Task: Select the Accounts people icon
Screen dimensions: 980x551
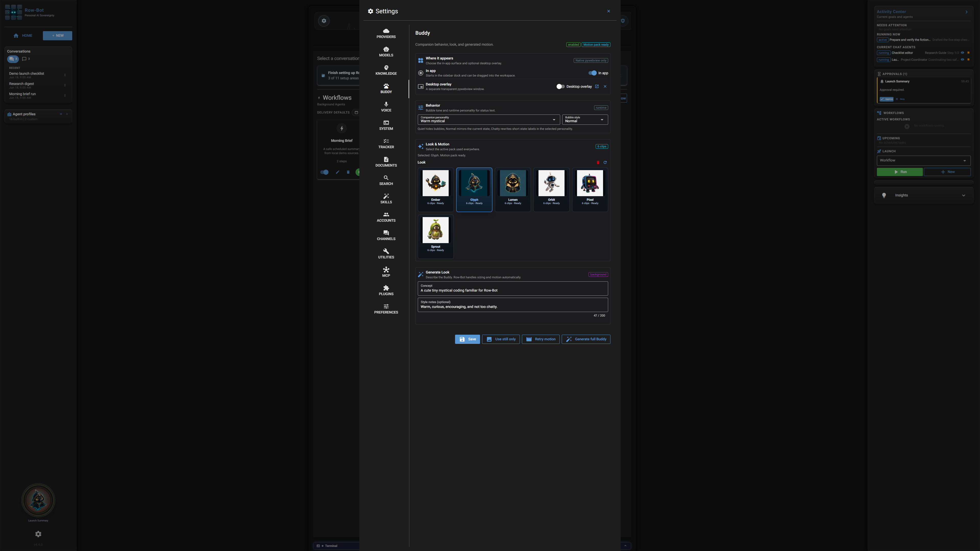Action: (x=386, y=215)
